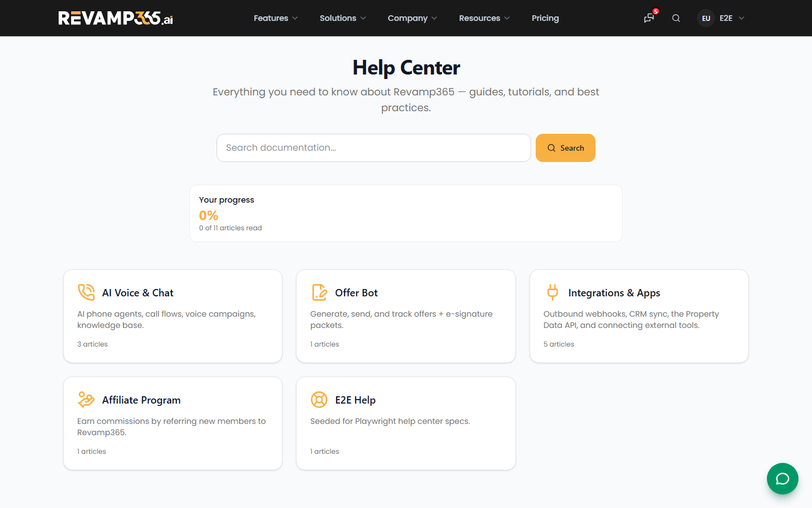Open the E2E account dropdown chevron
This screenshot has height=508, width=812.
point(742,18)
